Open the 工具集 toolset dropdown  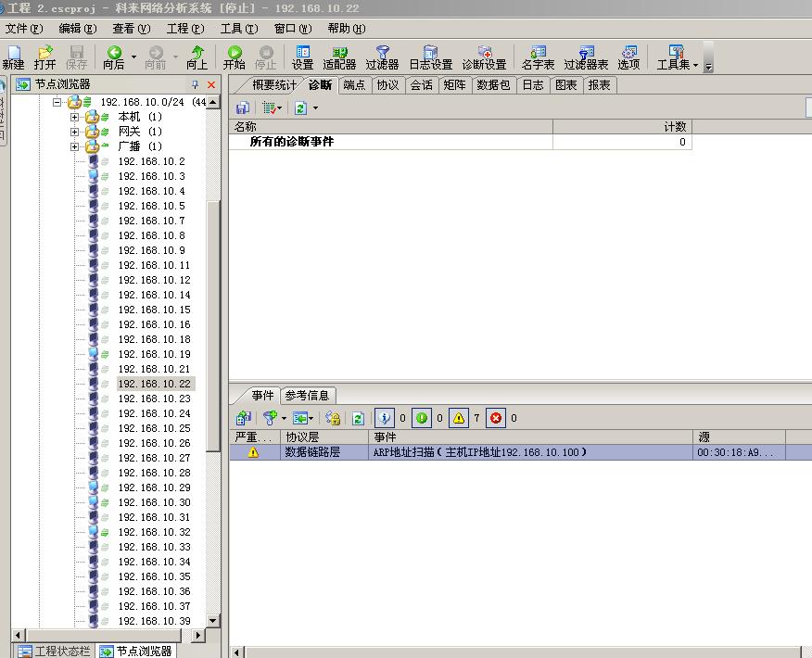[678, 57]
